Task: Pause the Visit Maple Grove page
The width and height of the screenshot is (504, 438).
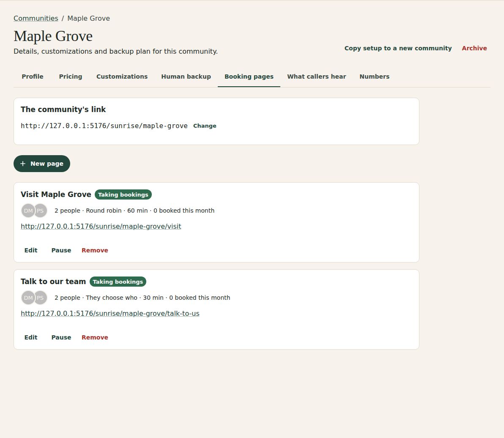Action: point(61,250)
